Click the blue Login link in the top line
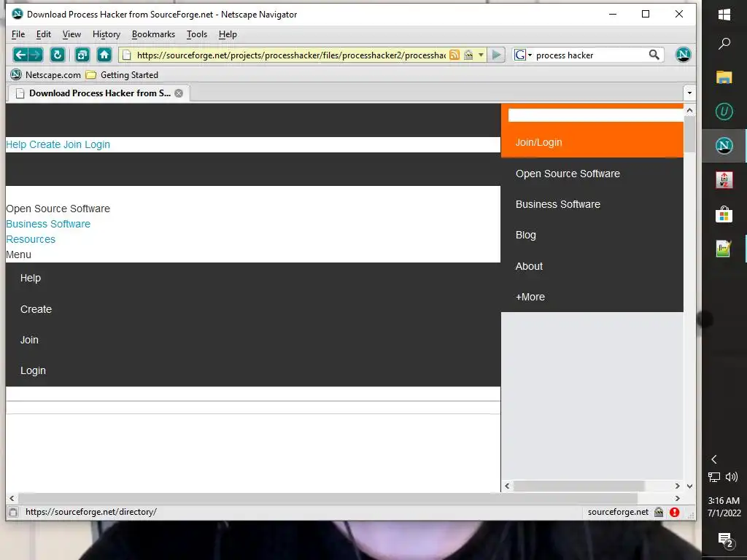 coord(97,144)
